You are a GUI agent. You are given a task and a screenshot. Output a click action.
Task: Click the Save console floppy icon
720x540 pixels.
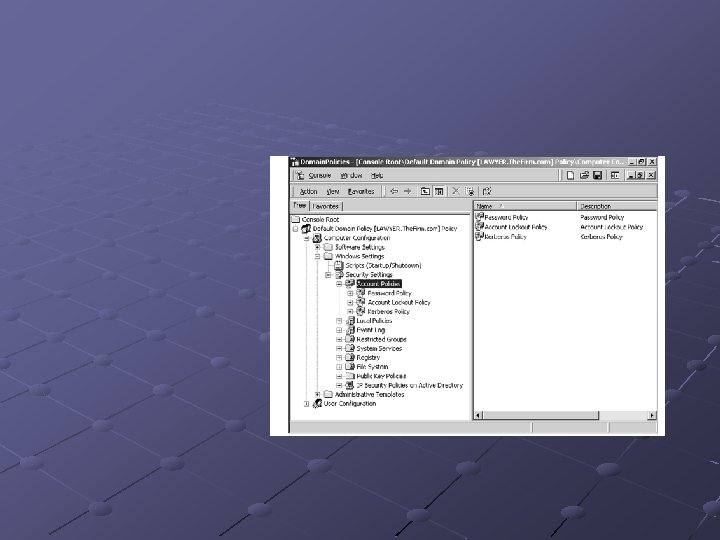click(597, 175)
